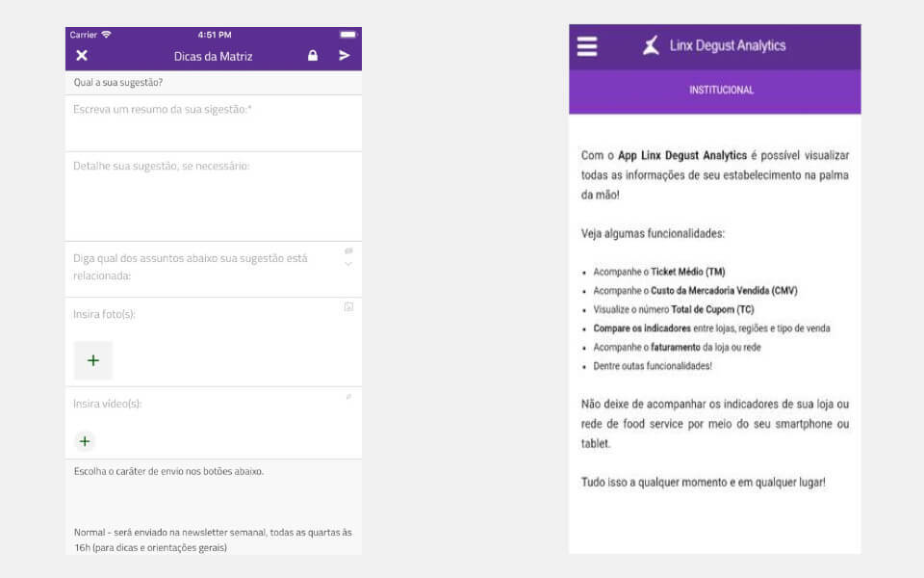Tap 'Compare os indicadores' bullet

click(711, 328)
